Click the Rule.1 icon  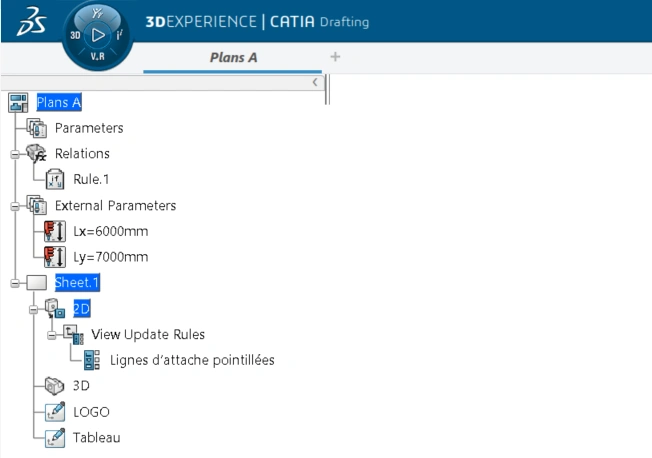(56, 180)
